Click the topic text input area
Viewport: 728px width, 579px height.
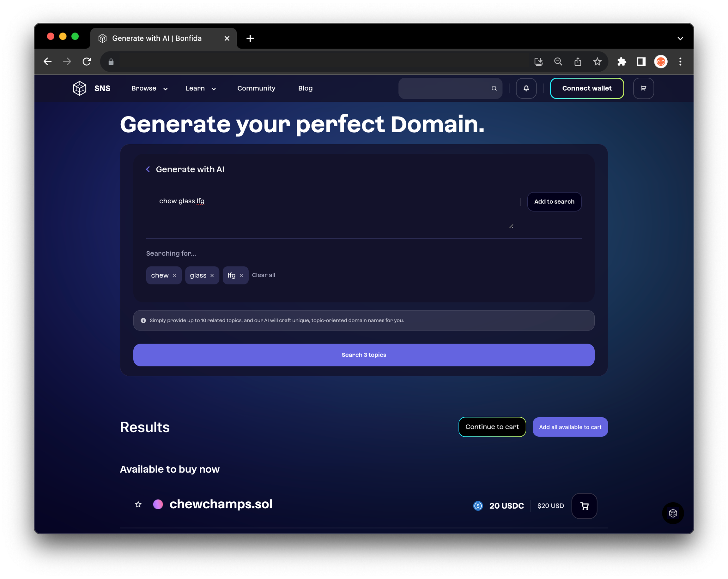pos(331,209)
